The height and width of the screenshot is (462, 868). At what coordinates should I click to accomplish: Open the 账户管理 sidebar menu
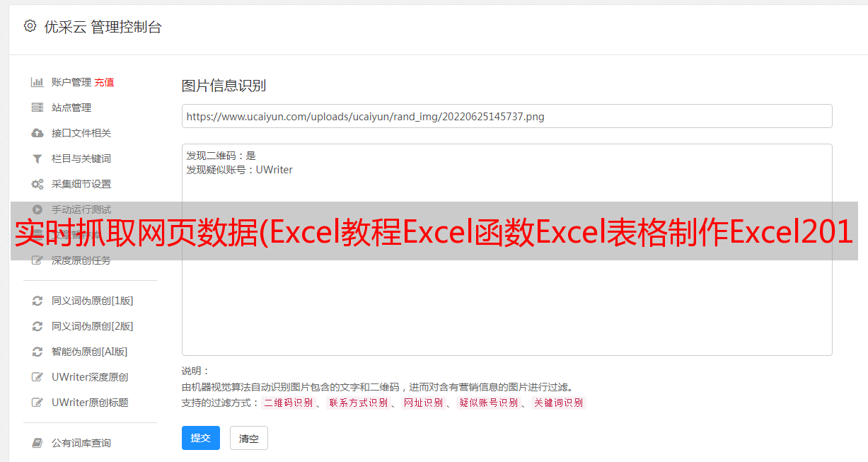(71, 82)
